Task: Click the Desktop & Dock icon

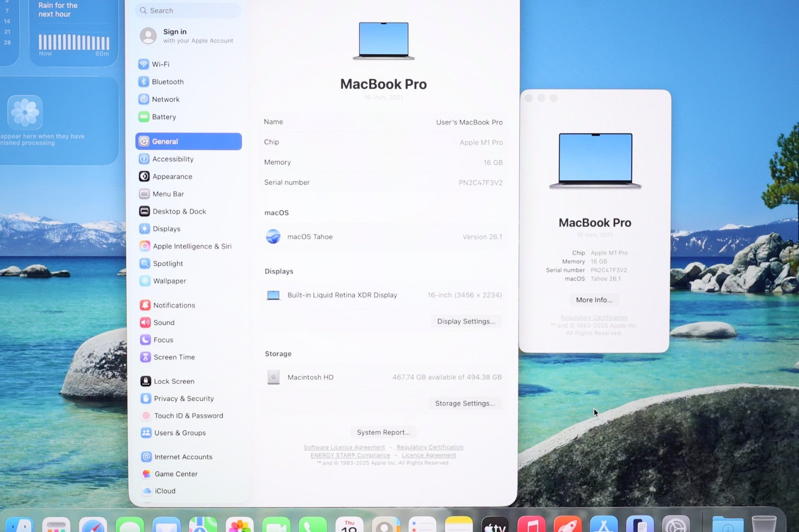Action: pyautogui.click(x=144, y=212)
